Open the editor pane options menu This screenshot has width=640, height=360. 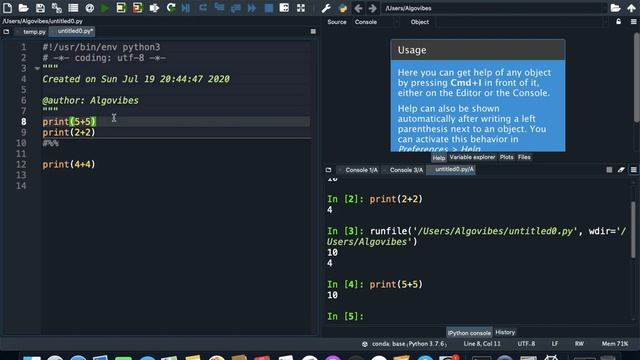313,31
